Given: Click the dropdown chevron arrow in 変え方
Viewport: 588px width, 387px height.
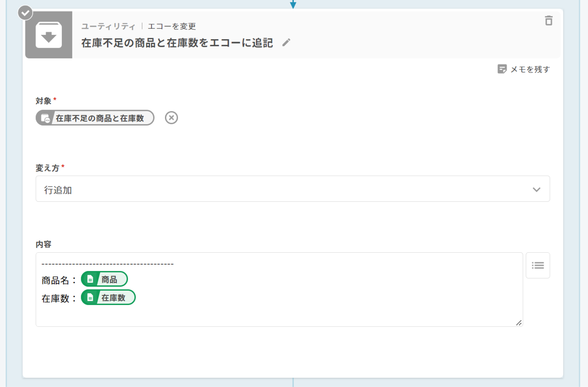Looking at the screenshot, I should click(x=536, y=190).
